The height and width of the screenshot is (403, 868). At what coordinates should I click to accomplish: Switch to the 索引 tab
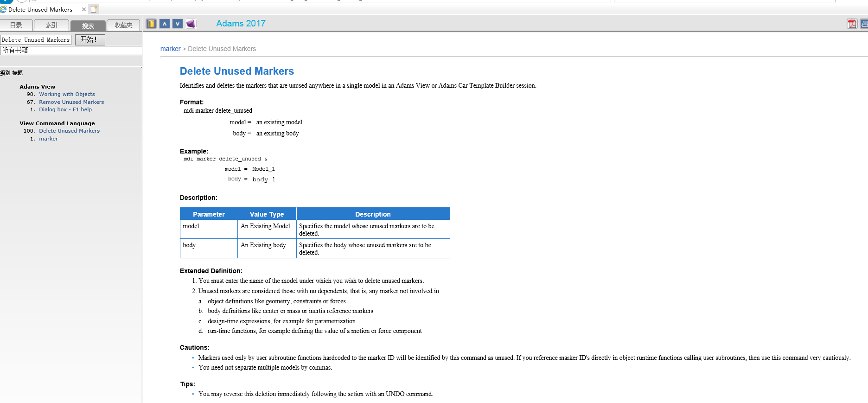51,25
